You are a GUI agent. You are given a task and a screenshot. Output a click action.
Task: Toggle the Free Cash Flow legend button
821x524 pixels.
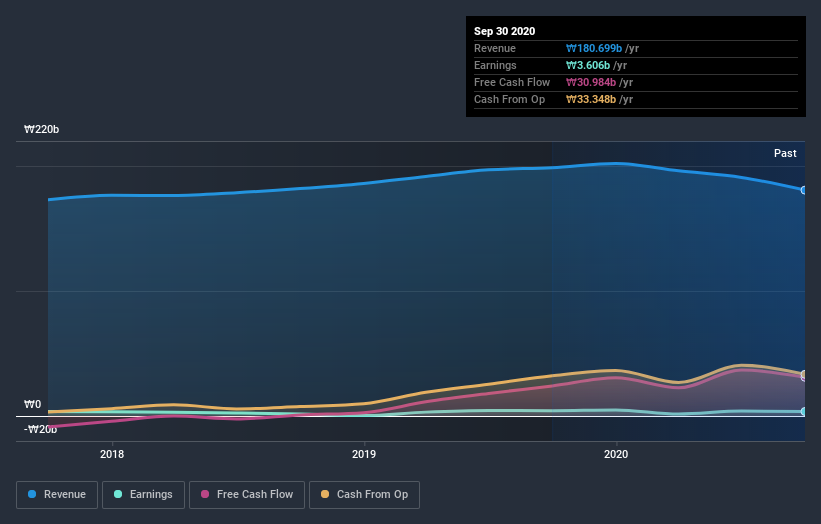pos(247,495)
